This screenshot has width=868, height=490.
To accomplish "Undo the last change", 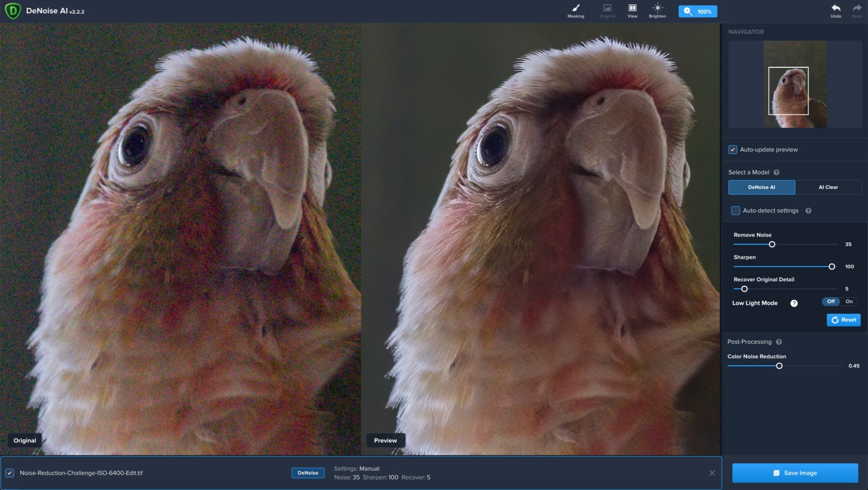I will [x=836, y=11].
